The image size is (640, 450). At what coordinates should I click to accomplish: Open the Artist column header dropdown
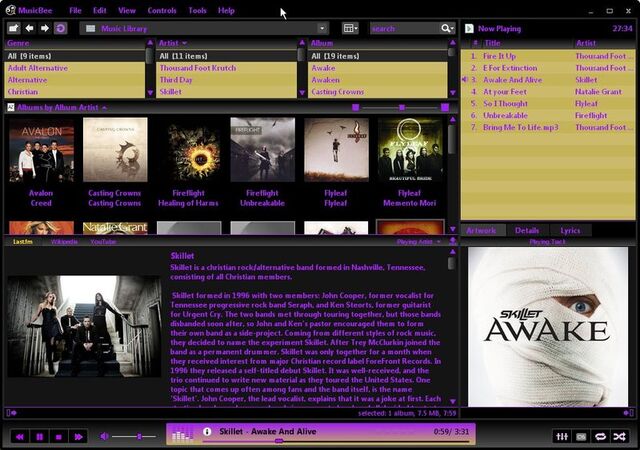click(184, 43)
